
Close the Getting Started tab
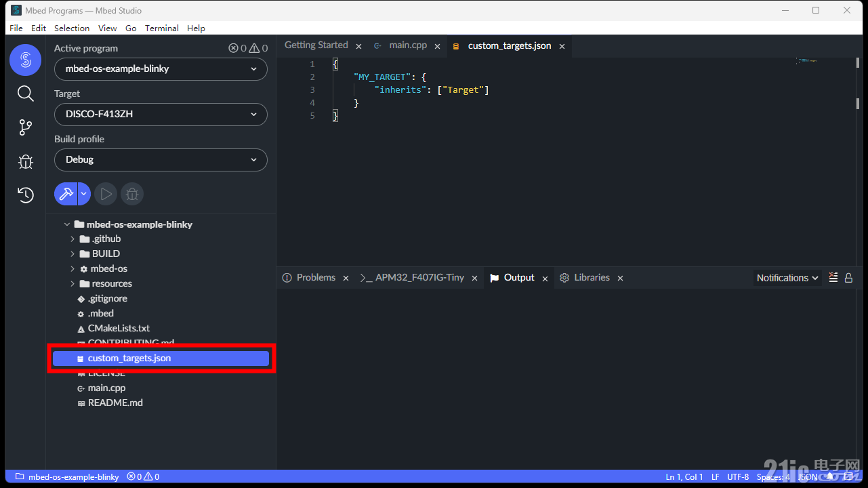[x=358, y=46]
